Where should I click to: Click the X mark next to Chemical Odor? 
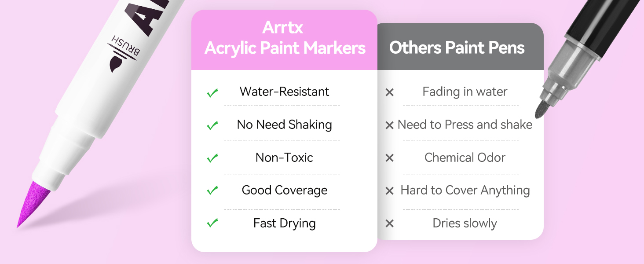(389, 158)
